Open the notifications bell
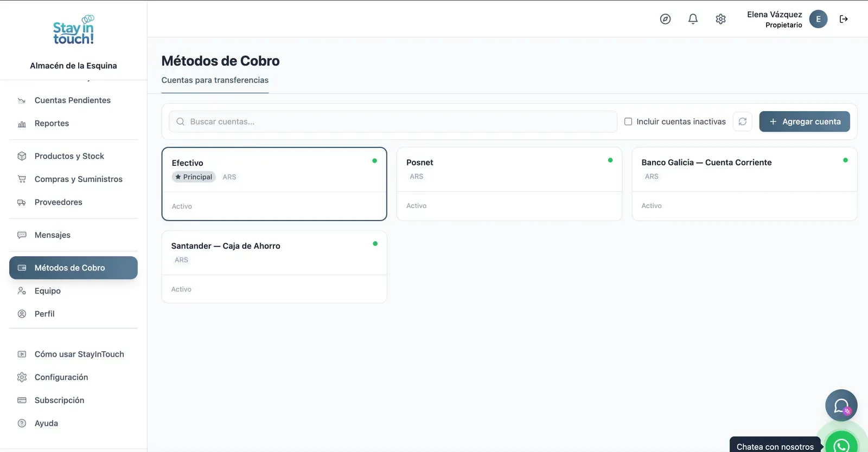 tap(693, 19)
